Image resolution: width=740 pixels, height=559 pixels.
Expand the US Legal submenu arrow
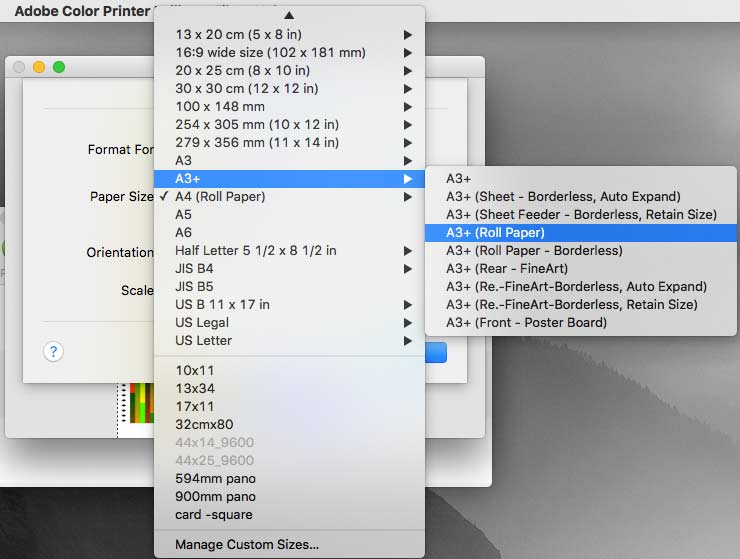tap(408, 323)
